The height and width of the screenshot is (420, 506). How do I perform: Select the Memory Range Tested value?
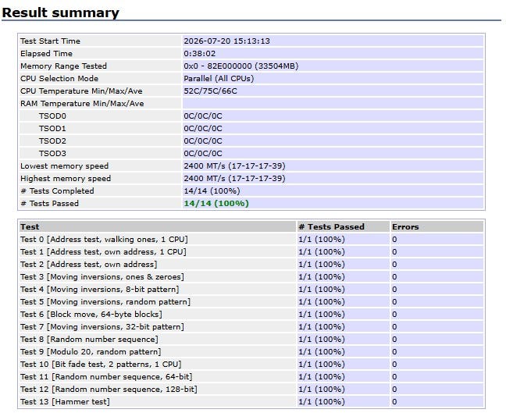(x=241, y=66)
